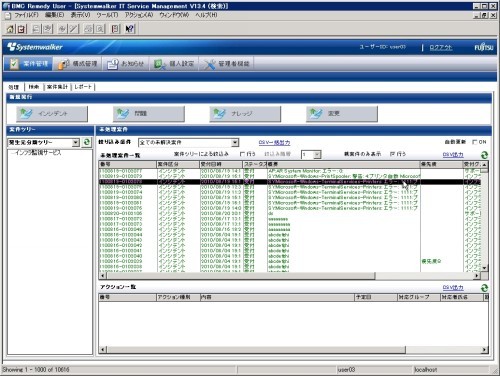Screen dimensions: 500x376
Task: Open the 表示(V) menu
Action: click(x=80, y=15)
